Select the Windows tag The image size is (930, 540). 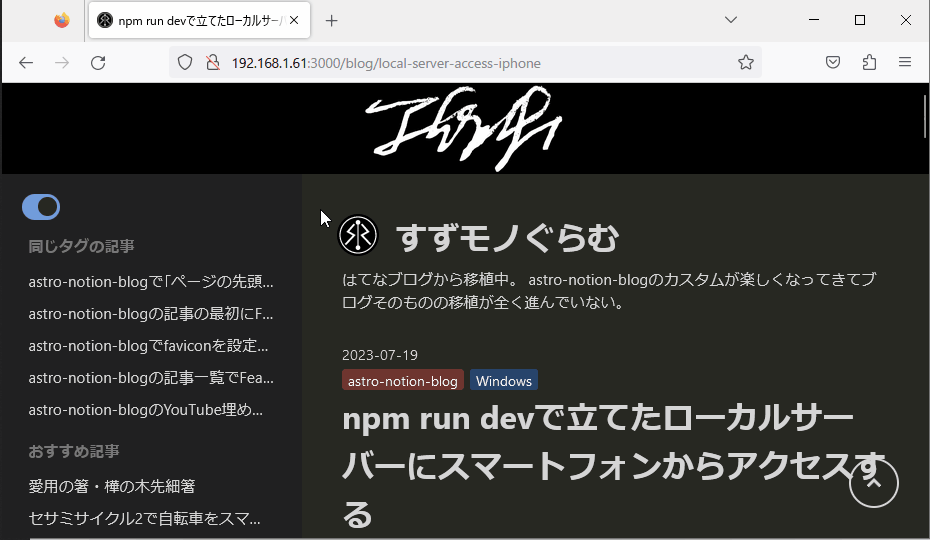[504, 381]
